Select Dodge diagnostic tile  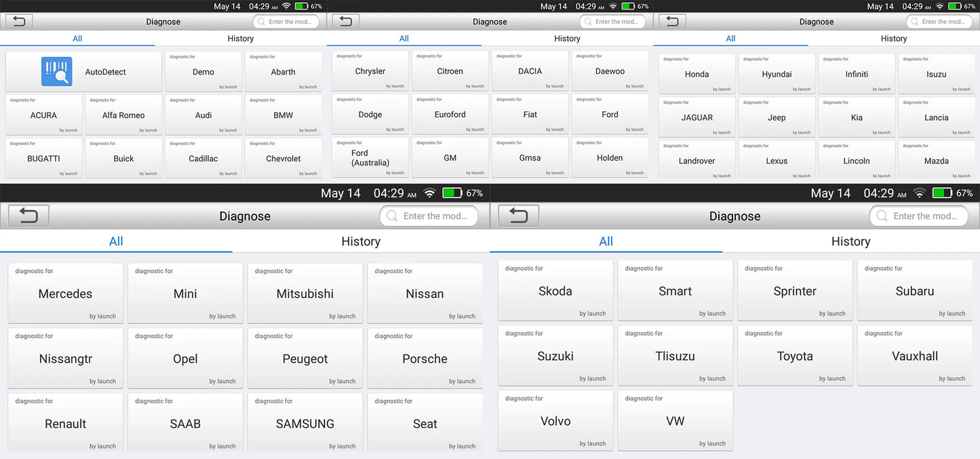pyautogui.click(x=370, y=114)
